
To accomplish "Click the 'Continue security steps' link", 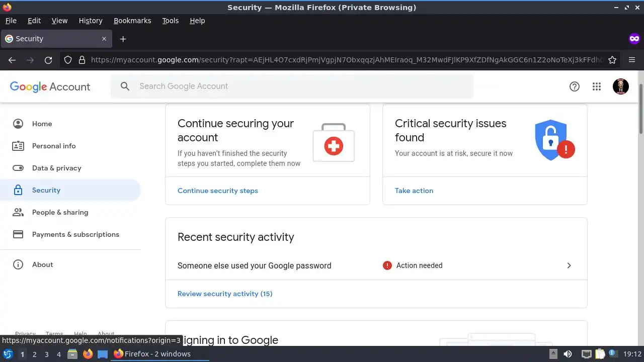I will coord(218,191).
